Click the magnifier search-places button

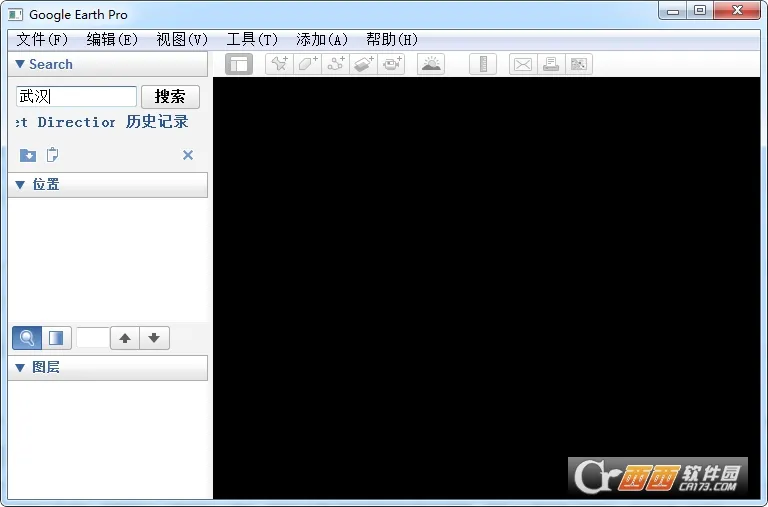pos(27,338)
